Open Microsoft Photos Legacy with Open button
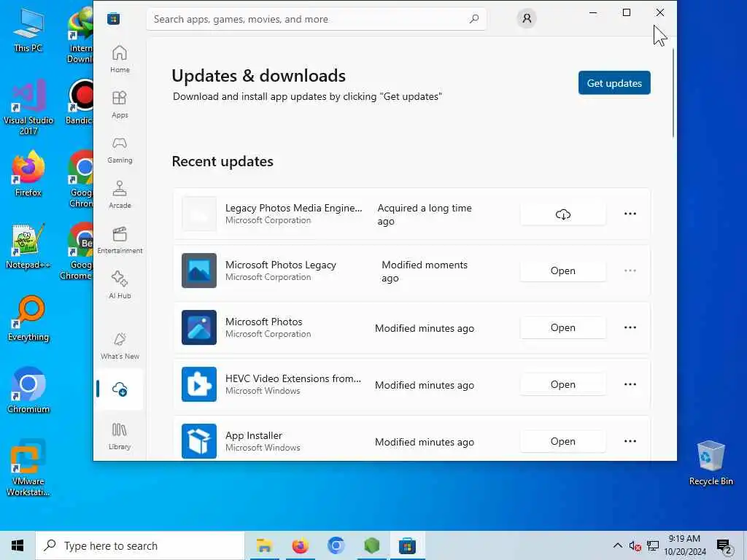747x560 pixels. pos(563,271)
